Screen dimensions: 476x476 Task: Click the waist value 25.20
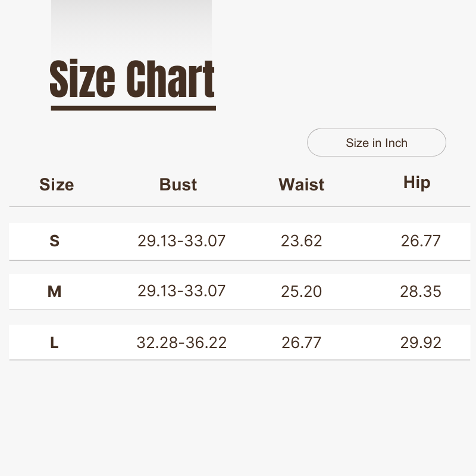click(x=302, y=292)
